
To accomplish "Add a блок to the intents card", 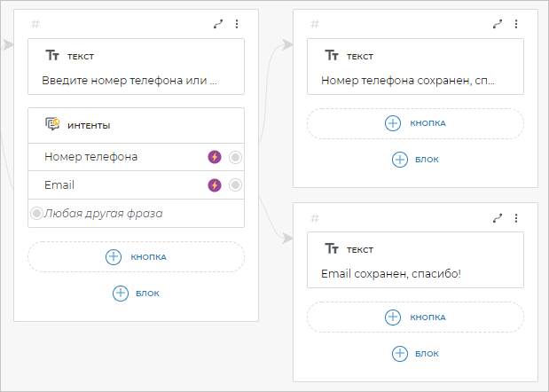I will (x=136, y=294).
